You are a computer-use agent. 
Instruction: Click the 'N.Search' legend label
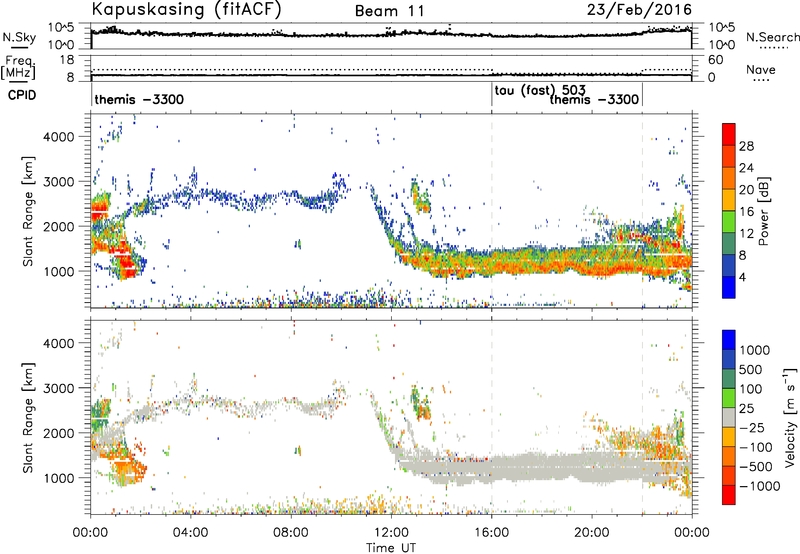[772, 37]
